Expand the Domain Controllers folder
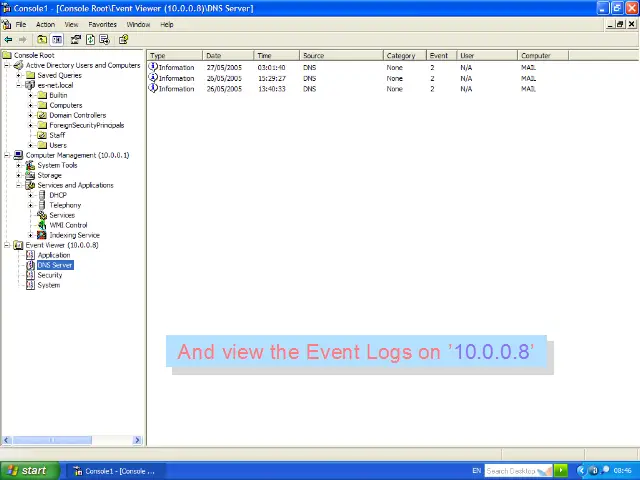Viewport: 640px width, 480px height. click(31, 115)
